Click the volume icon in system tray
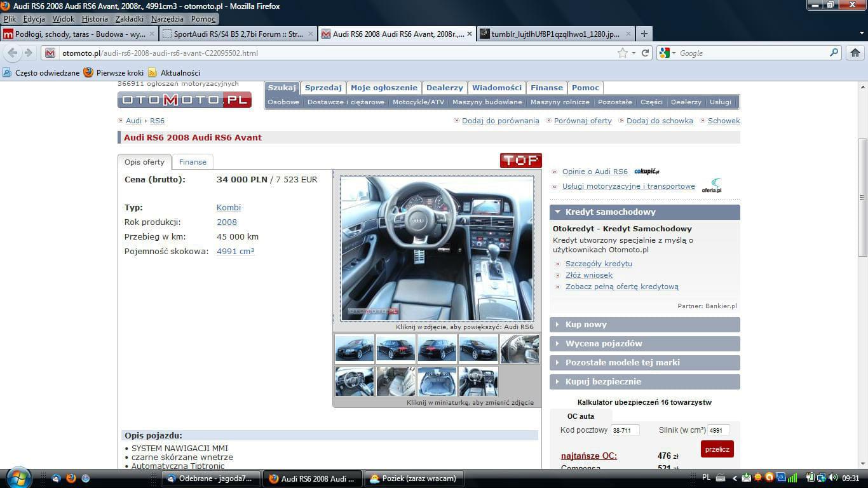This screenshot has width=868, height=488. 832,478
